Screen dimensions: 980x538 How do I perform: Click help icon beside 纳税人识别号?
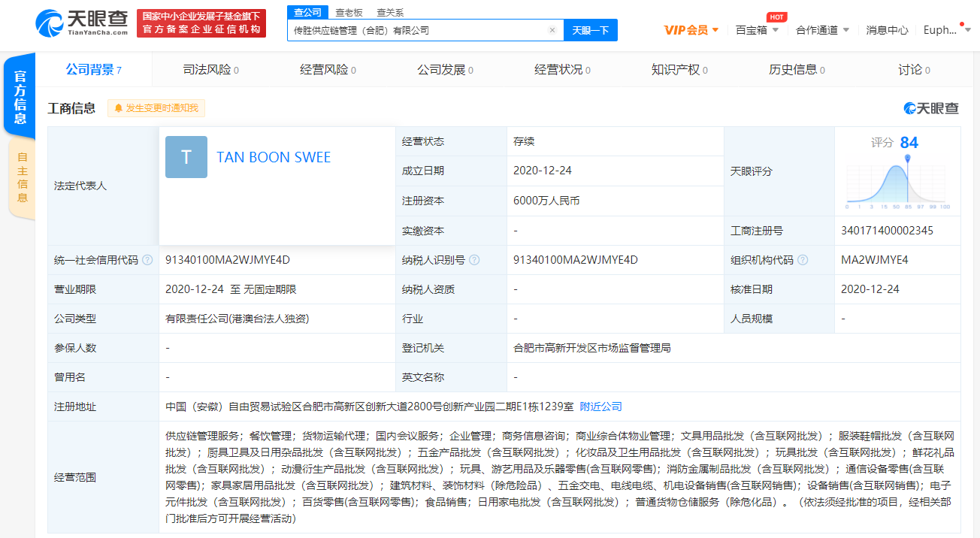[473, 260]
